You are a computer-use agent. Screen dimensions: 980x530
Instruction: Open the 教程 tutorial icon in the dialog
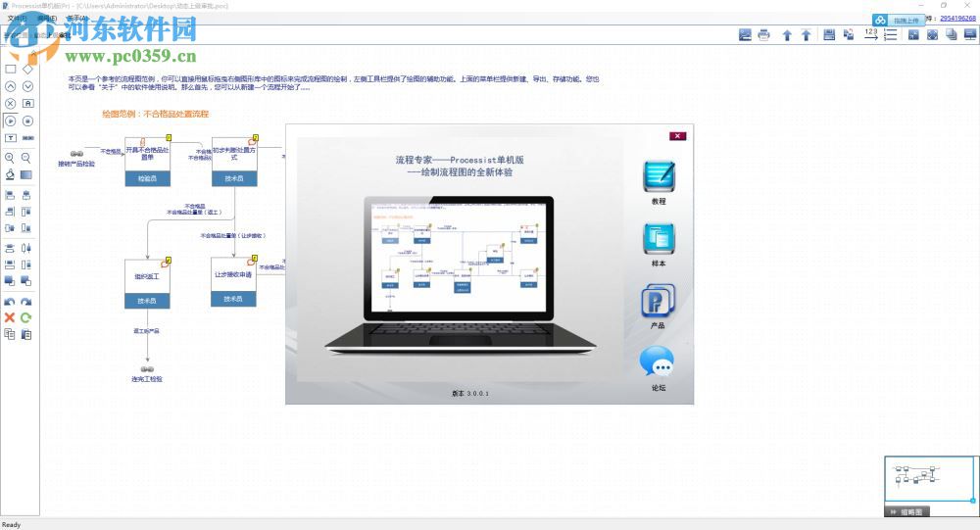pos(659,176)
